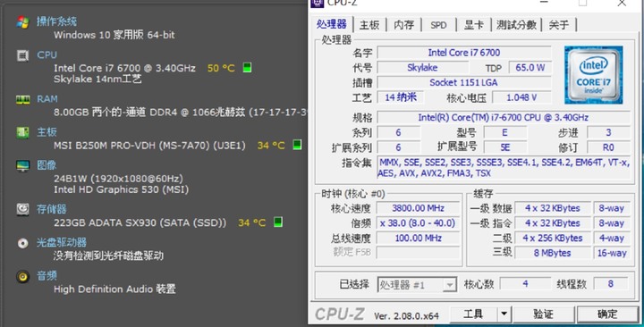Click the CPU chip icon in Speccy
This screenshot has height=327, width=644.
pyautogui.click(x=23, y=55)
